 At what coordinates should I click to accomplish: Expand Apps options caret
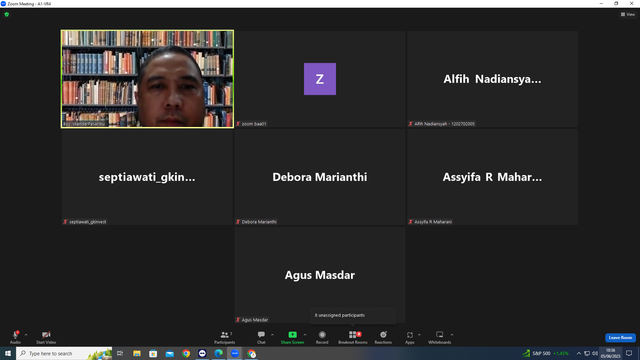pyautogui.click(x=419, y=335)
